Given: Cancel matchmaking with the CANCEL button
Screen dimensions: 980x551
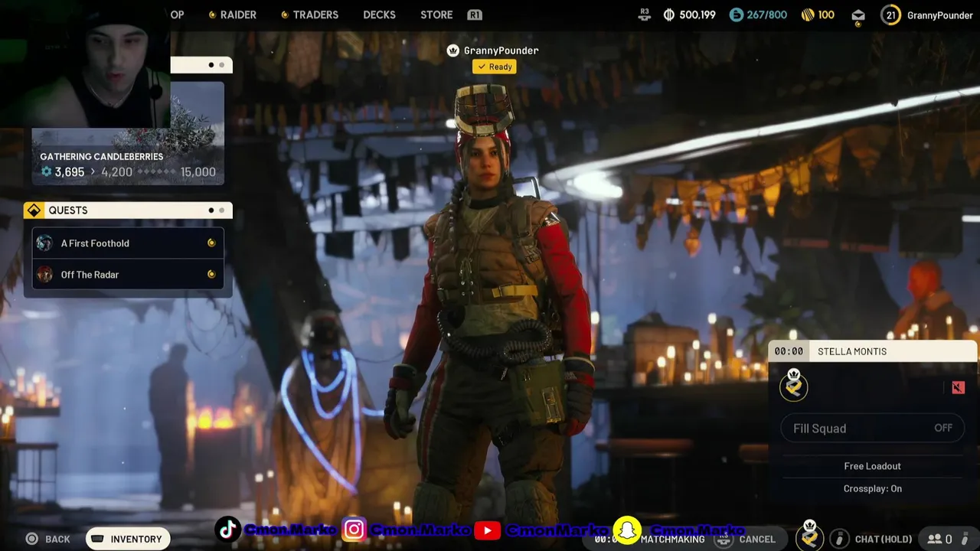Looking at the screenshot, I should 756,540.
